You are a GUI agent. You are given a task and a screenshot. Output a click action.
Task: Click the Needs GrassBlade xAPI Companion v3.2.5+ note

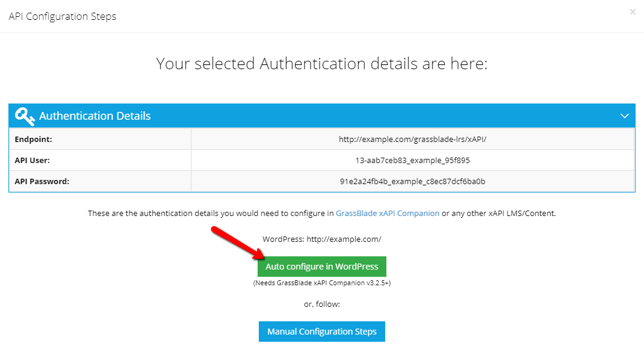321,283
